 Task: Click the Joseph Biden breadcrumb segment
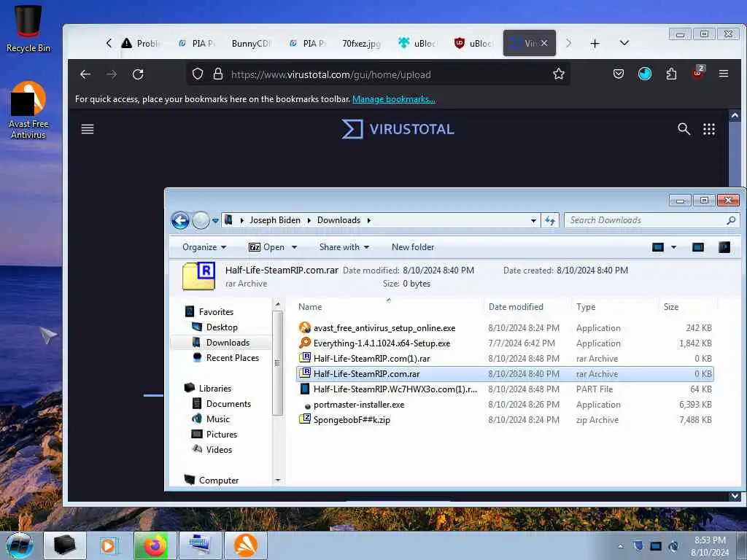tap(275, 220)
